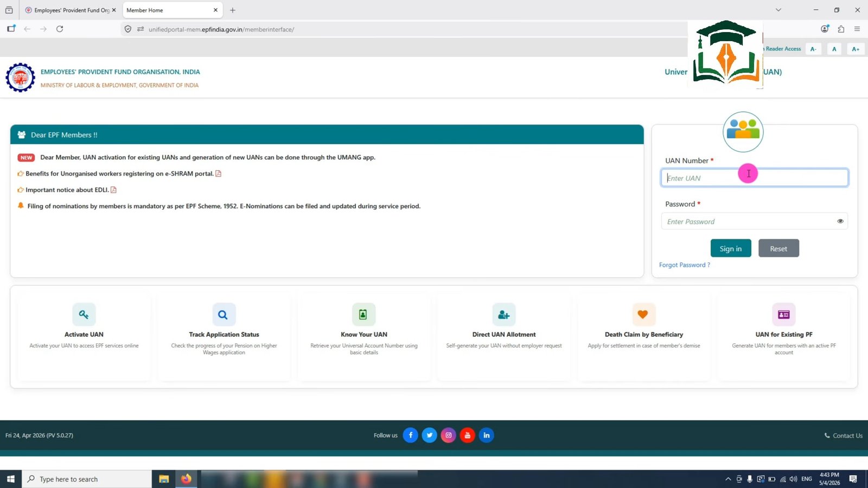
Task: Close the Employees' Provident Fund tab
Action: click(x=114, y=10)
